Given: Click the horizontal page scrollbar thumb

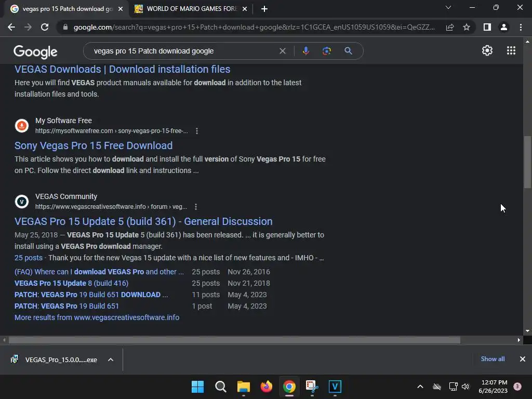Looking at the screenshot, I should [x=234, y=340].
